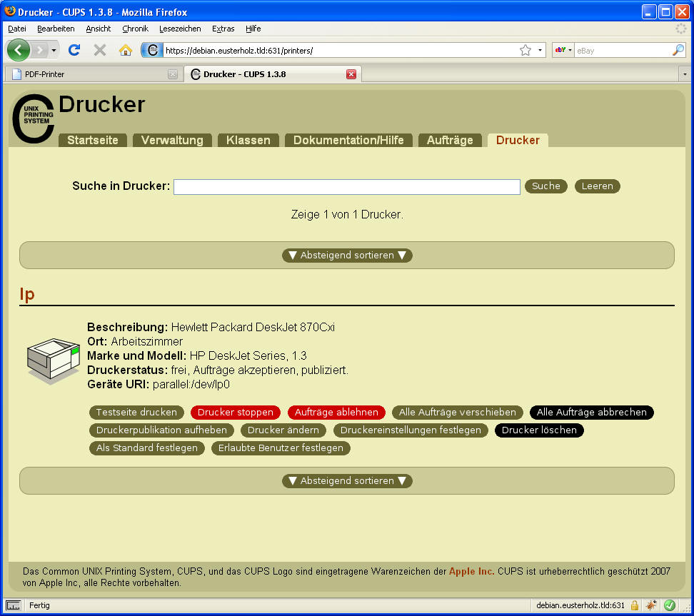The height and width of the screenshot is (616, 694).
Task: Click the Suche in Drucker text field
Action: pos(346,186)
